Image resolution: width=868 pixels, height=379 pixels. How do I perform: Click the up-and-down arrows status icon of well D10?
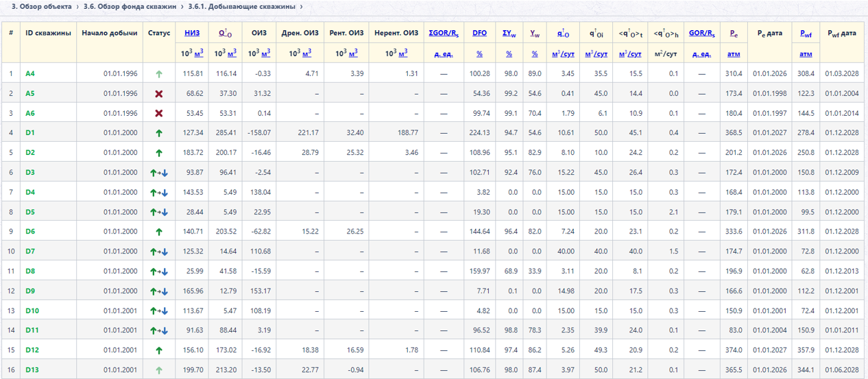159,311
